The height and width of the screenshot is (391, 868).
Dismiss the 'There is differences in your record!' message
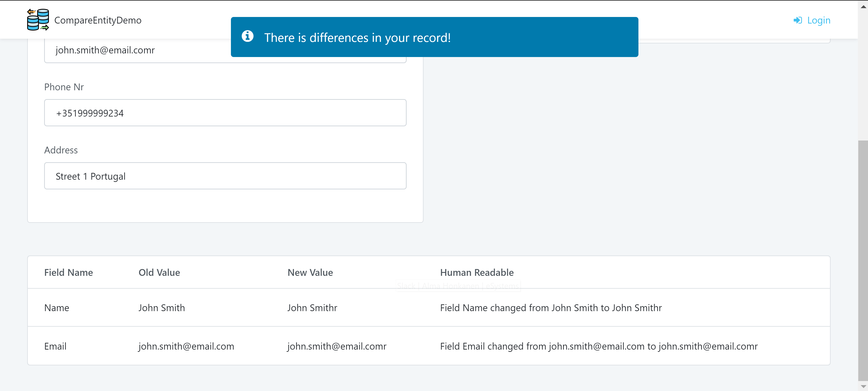[434, 37]
